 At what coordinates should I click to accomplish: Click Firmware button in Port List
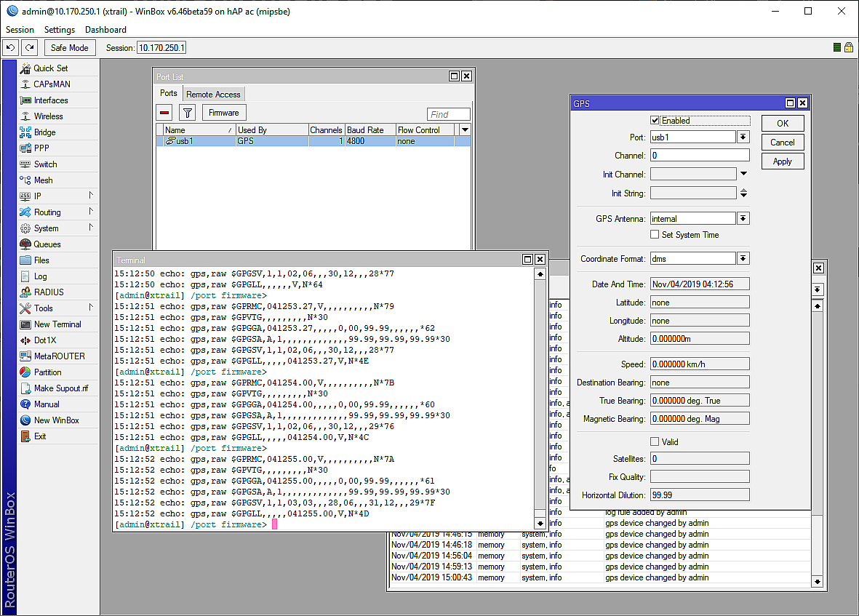tap(223, 113)
